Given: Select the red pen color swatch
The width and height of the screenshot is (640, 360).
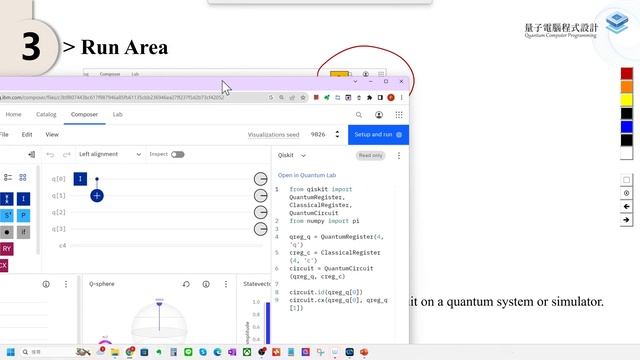Looking at the screenshot, I should coord(627,73).
